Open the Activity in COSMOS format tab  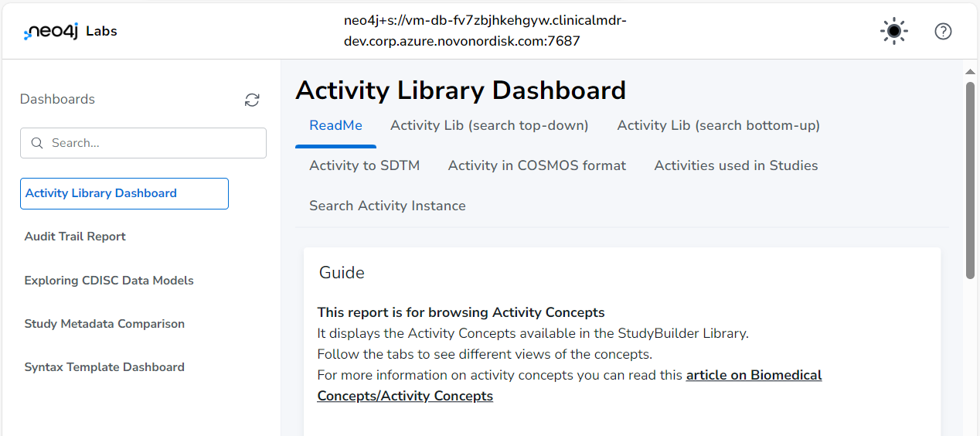click(x=537, y=165)
